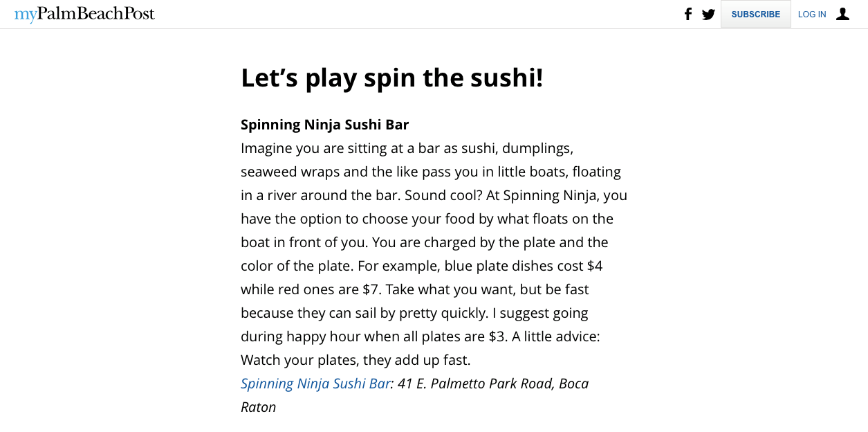Follow the italic Spinning Ninja Sushi Bar link
The image size is (868, 432).
[x=315, y=384]
